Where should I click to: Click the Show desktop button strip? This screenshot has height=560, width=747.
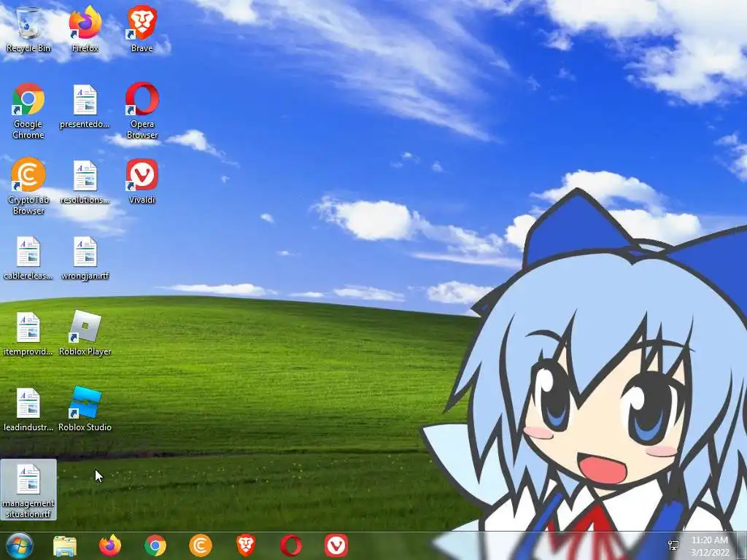click(x=741, y=545)
